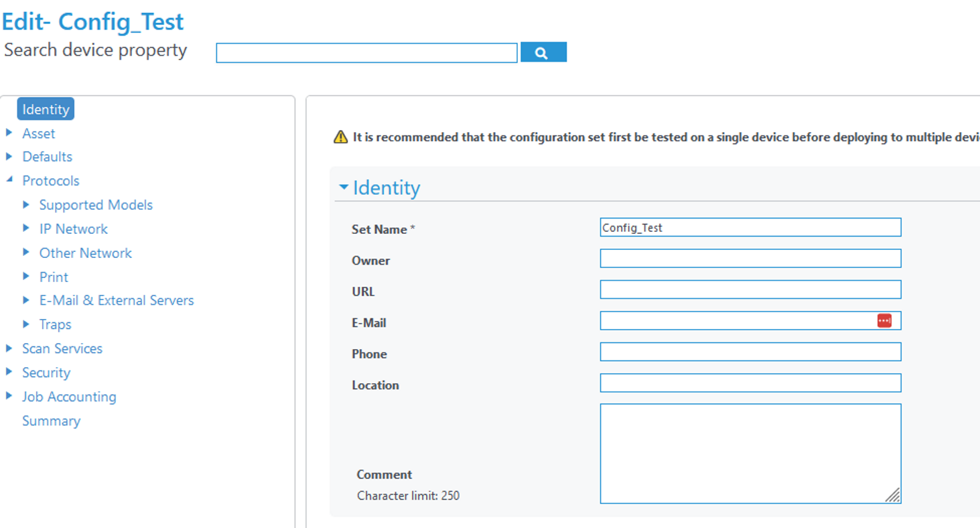The height and width of the screenshot is (528, 980).
Task: Open Print under Protocols
Action: [x=54, y=277]
